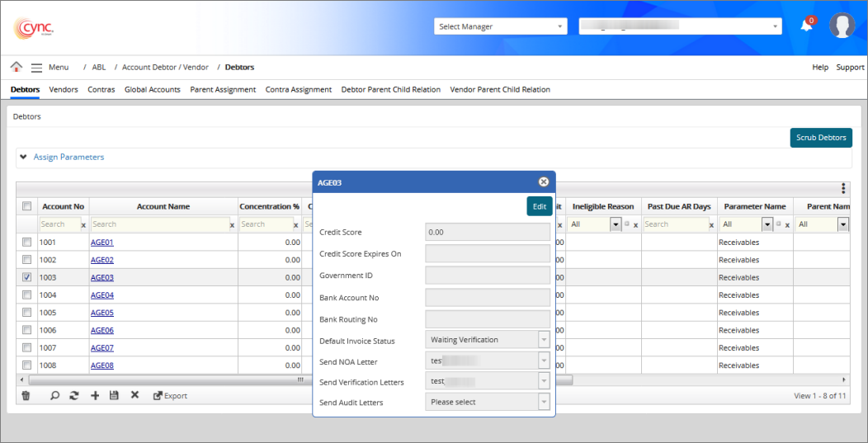
Task: Open the hamburger Menu icon
Action: click(x=37, y=68)
